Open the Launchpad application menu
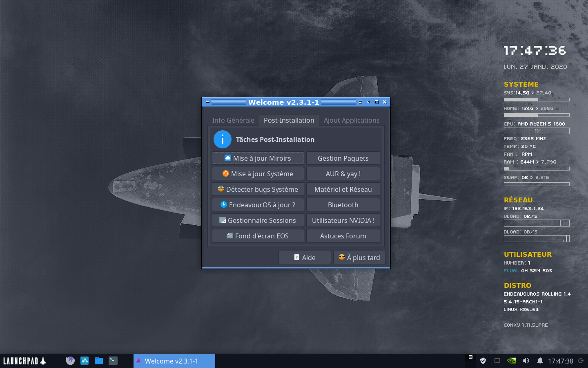The height and width of the screenshot is (368, 588). tap(24, 361)
